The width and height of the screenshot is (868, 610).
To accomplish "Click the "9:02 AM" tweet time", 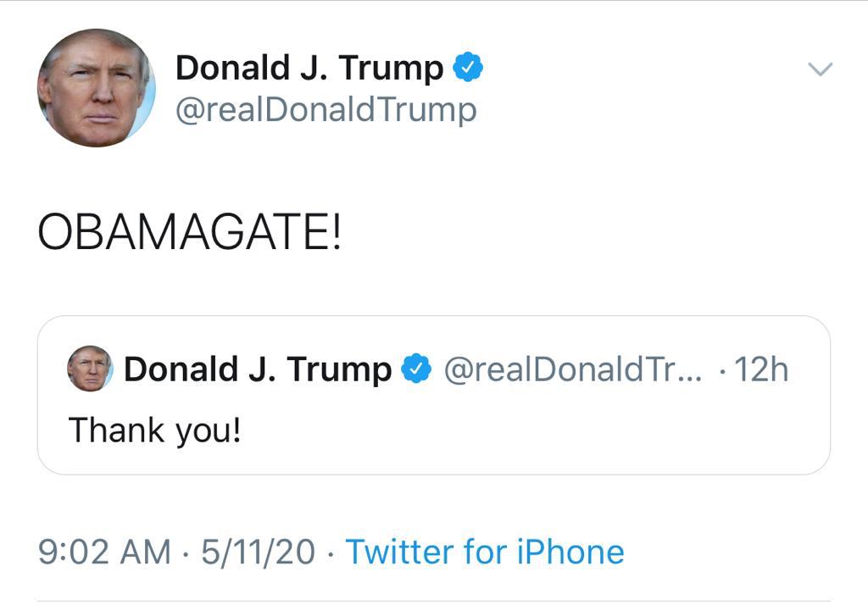I will [104, 552].
